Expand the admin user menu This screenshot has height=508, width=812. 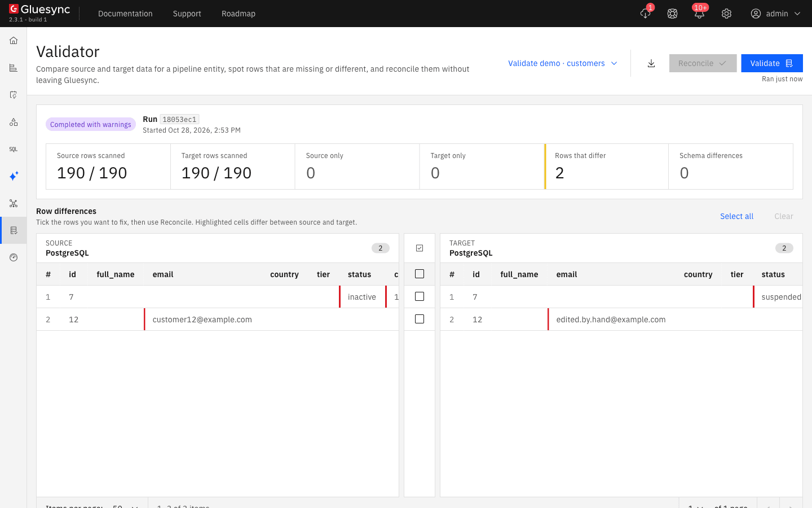click(776, 14)
